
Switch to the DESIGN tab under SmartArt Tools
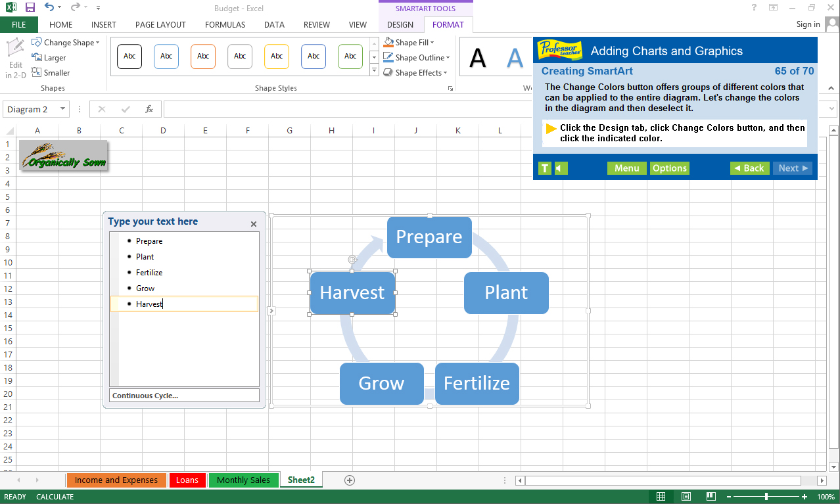pyautogui.click(x=400, y=24)
